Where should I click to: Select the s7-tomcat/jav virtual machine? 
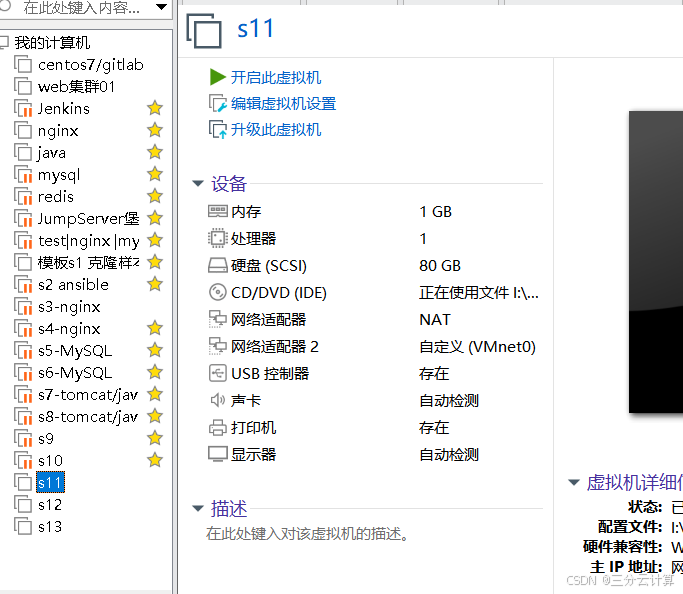tap(88, 395)
